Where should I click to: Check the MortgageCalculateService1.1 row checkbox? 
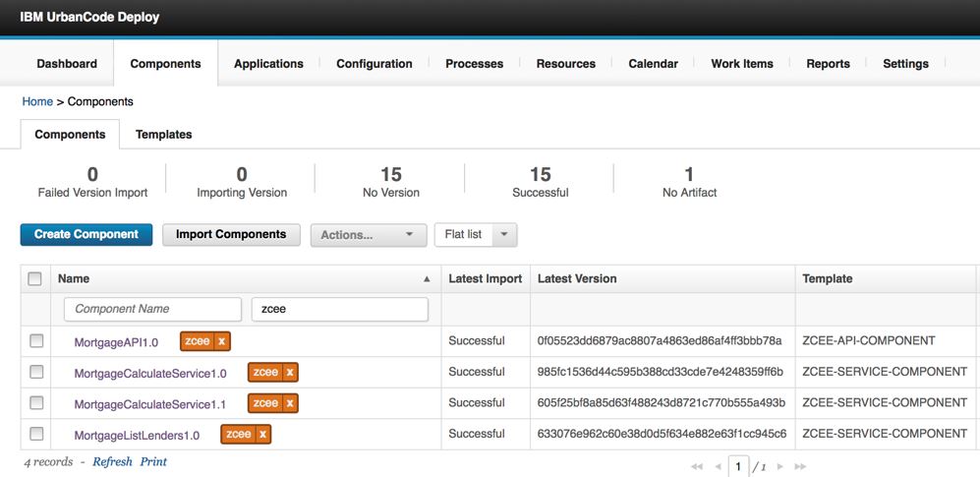point(37,402)
